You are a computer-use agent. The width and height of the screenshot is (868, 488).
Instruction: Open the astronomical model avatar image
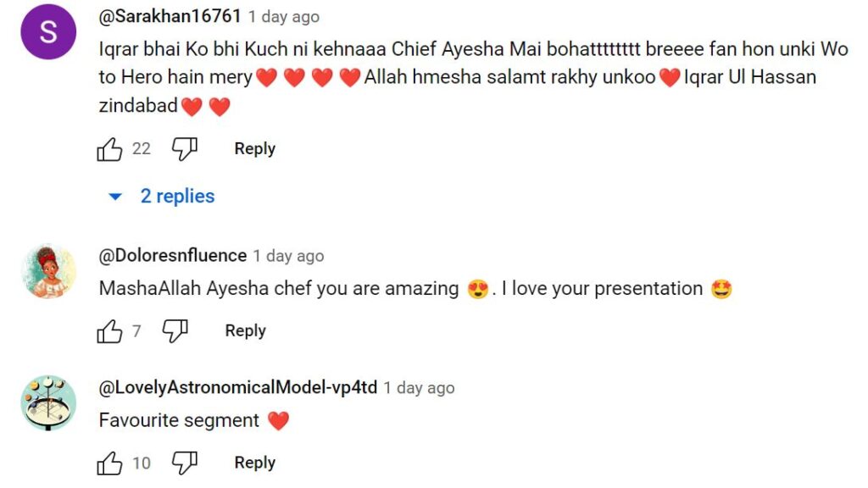coord(48,402)
